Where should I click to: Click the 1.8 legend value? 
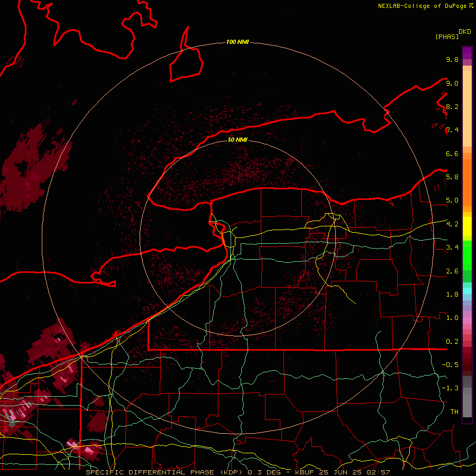pos(452,295)
